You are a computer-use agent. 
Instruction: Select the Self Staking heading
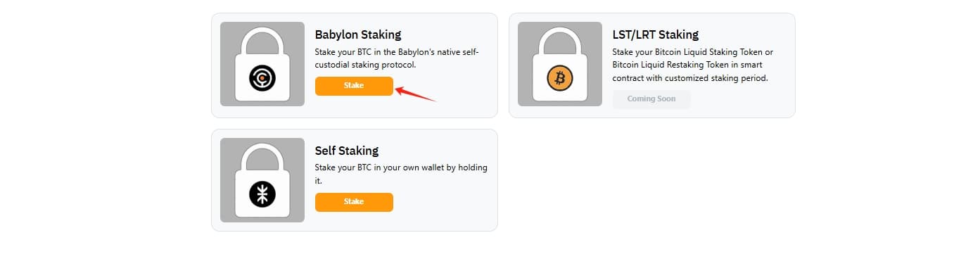(347, 151)
